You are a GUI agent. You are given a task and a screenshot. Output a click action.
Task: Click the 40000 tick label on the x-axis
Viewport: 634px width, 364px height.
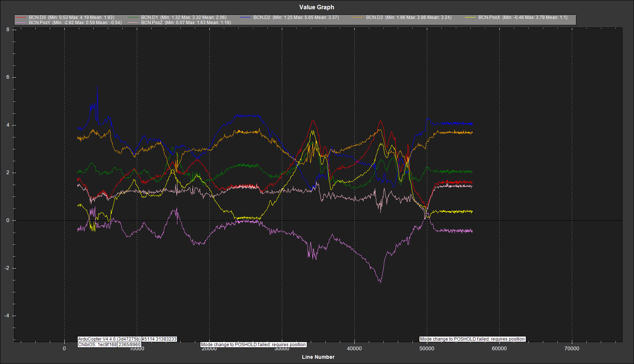coord(354,348)
